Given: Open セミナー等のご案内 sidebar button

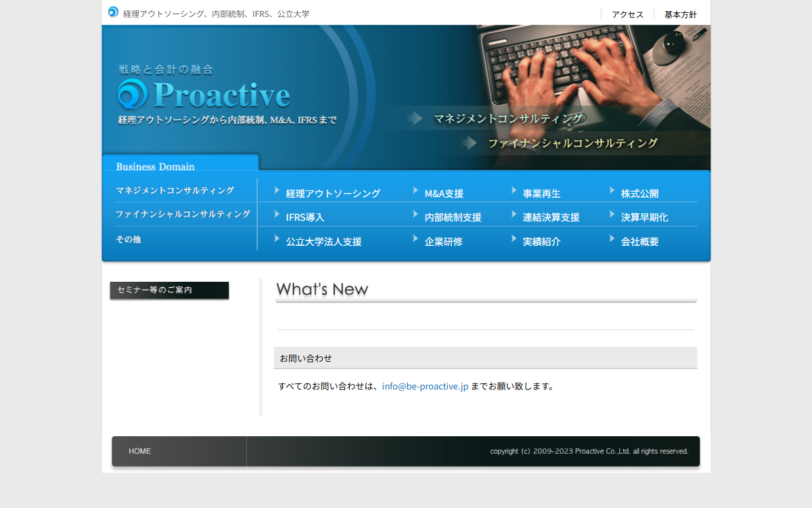Looking at the screenshot, I should [169, 290].
